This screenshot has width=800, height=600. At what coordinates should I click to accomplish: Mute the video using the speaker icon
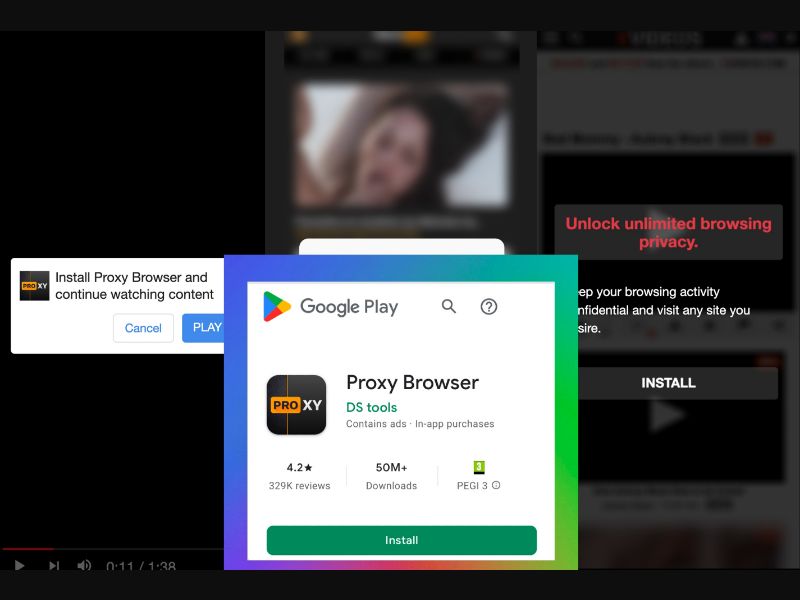point(84,566)
